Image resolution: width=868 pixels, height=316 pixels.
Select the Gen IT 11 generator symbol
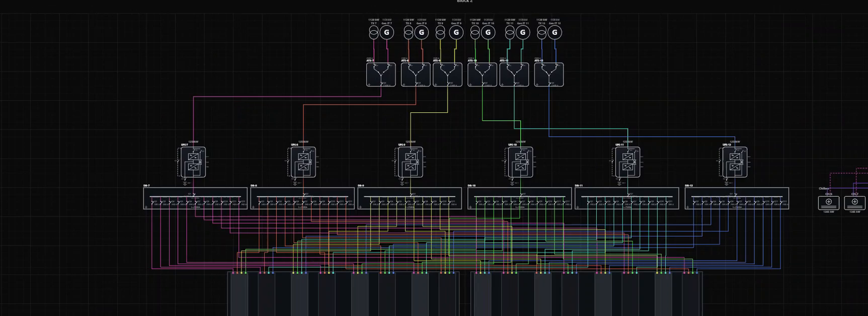click(x=522, y=33)
